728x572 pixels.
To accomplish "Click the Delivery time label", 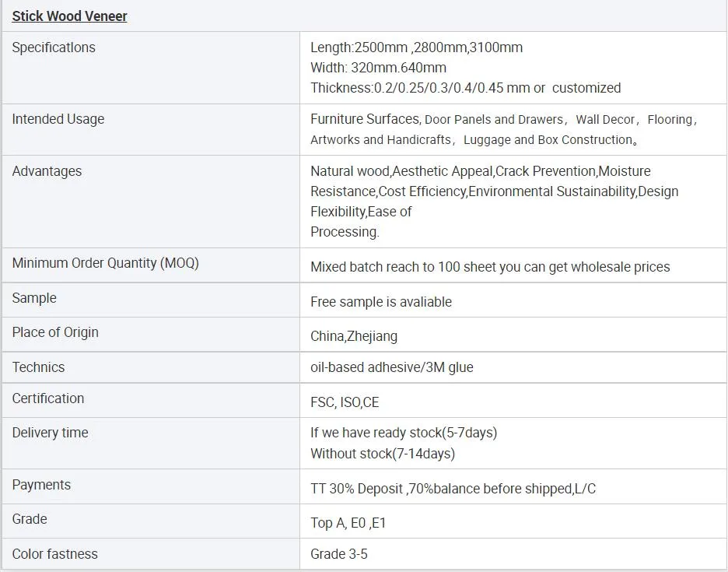I will tap(51, 433).
